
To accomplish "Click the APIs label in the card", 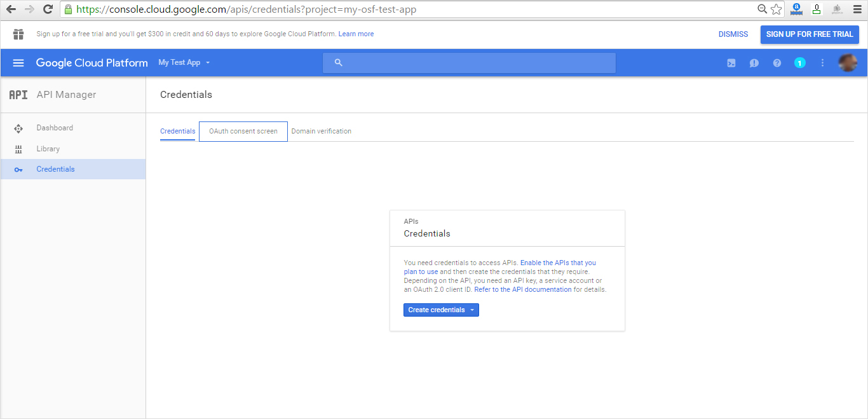I will (411, 222).
